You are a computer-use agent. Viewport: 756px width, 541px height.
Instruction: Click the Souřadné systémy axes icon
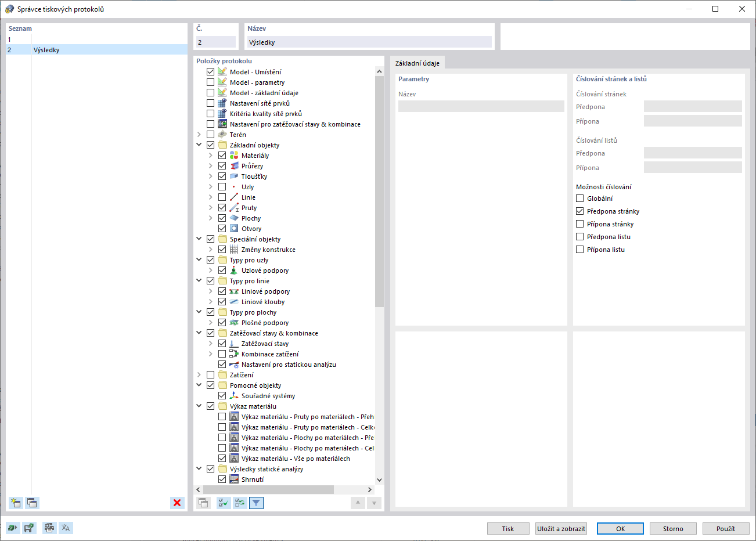234,396
